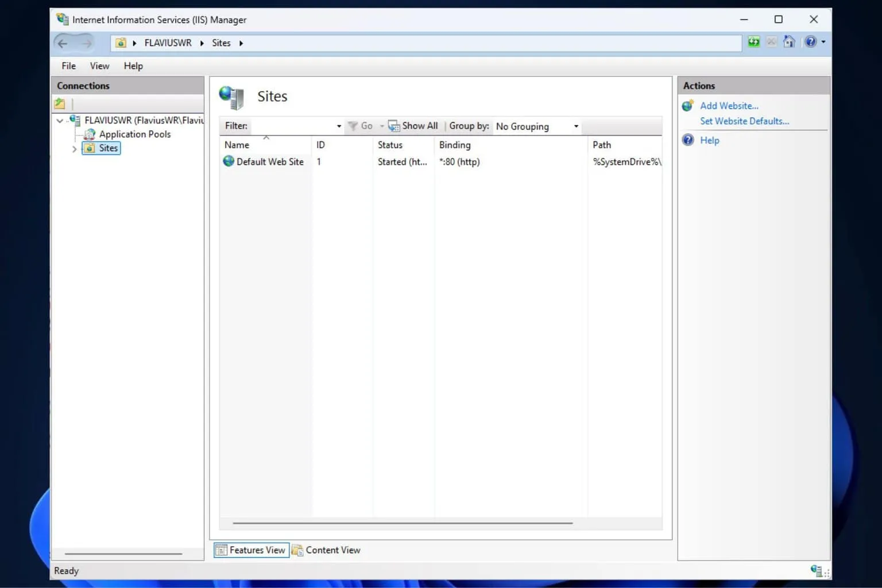
Task: Open the View menu
Action: coord(99,66)
